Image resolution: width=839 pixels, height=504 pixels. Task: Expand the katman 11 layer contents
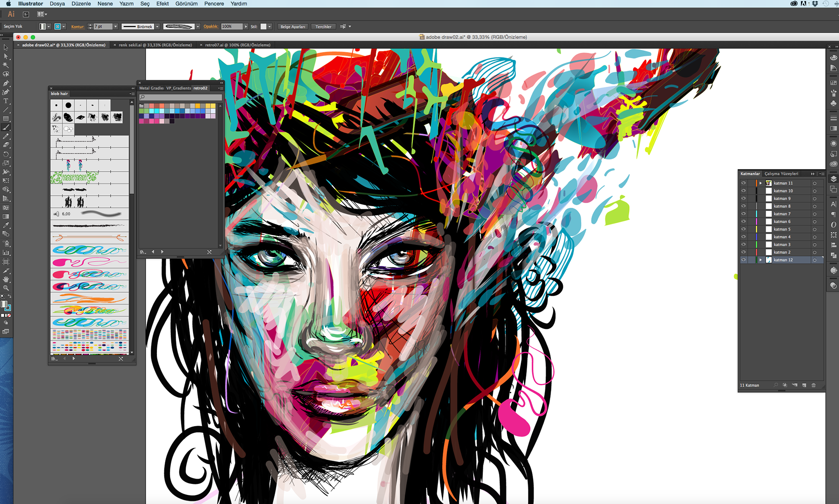click(x=760, y=183)
